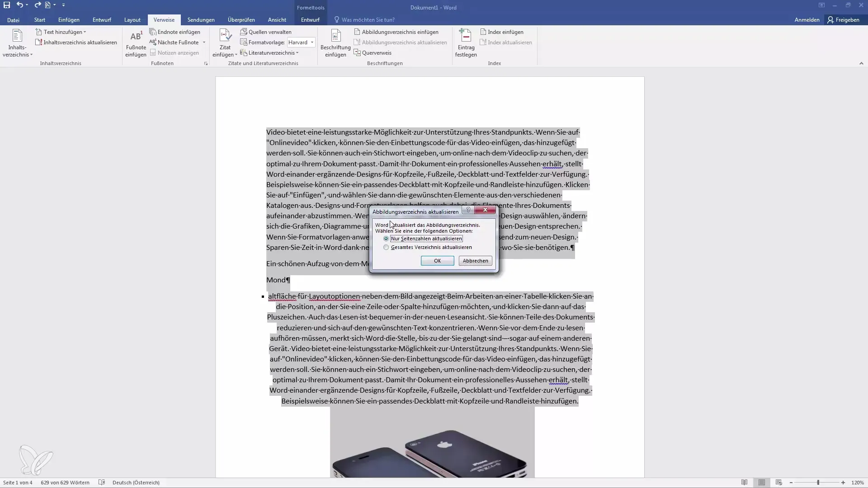The image size is (868, 488).
Task: Click the Undo arrow icon
Action: click(20, 5)
